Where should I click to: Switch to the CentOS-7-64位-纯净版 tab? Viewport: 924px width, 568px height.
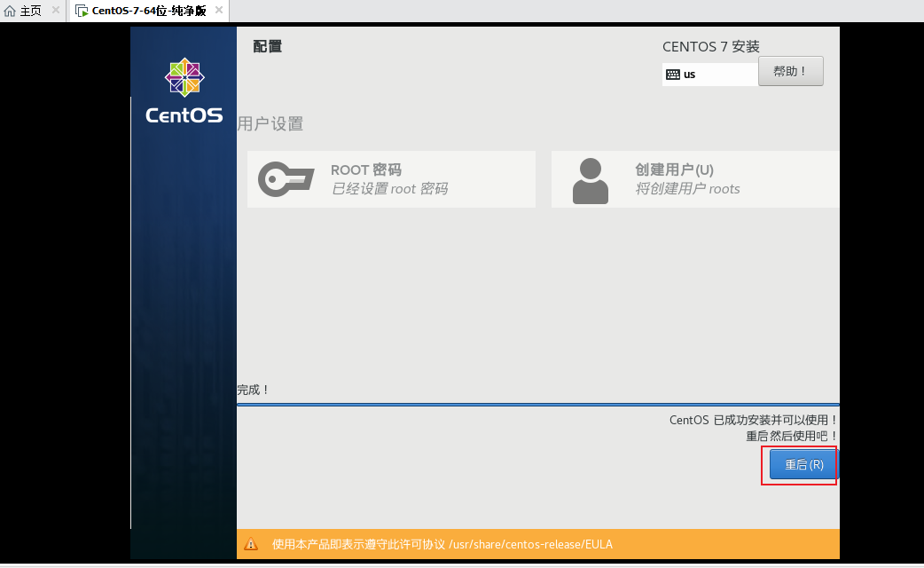[149, 11]
